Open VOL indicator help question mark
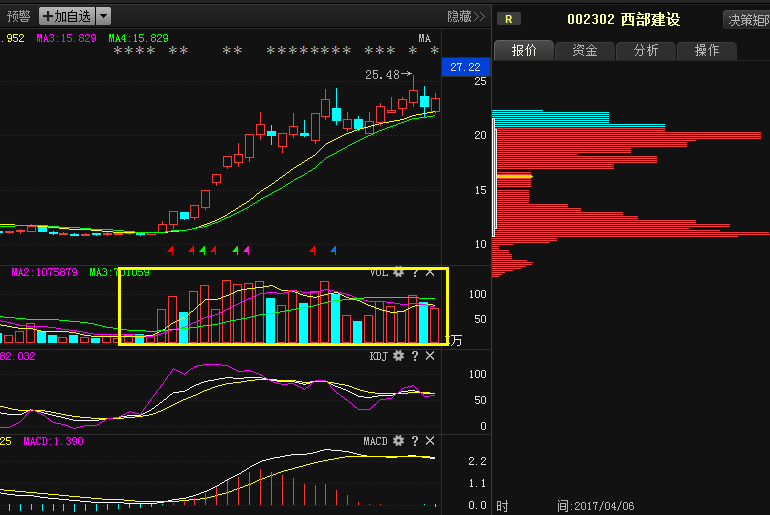770x515 pixels. 415,272
